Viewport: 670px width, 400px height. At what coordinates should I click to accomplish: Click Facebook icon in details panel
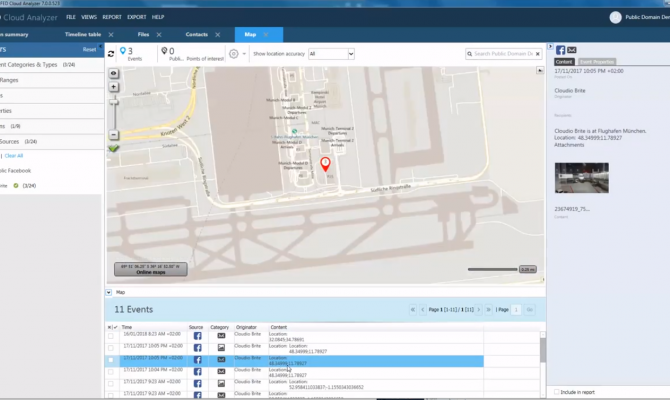[x=560, y=50]
